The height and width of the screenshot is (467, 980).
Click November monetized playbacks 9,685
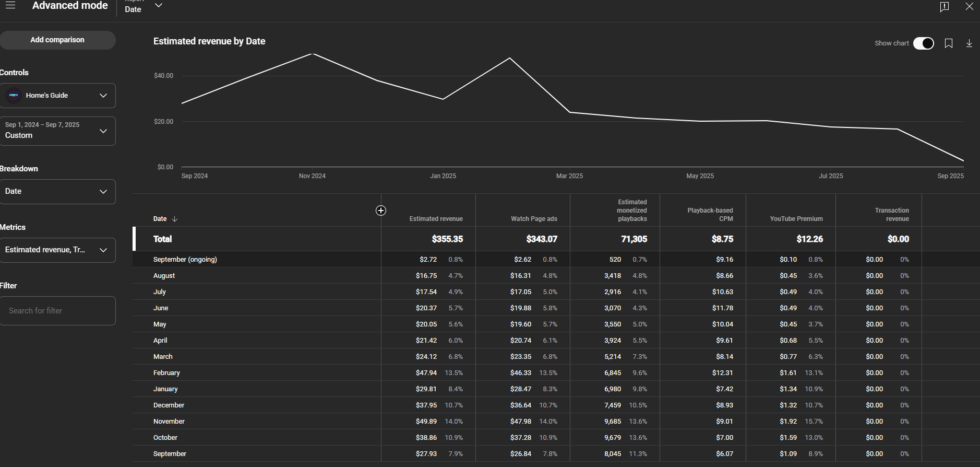(613, 422)
